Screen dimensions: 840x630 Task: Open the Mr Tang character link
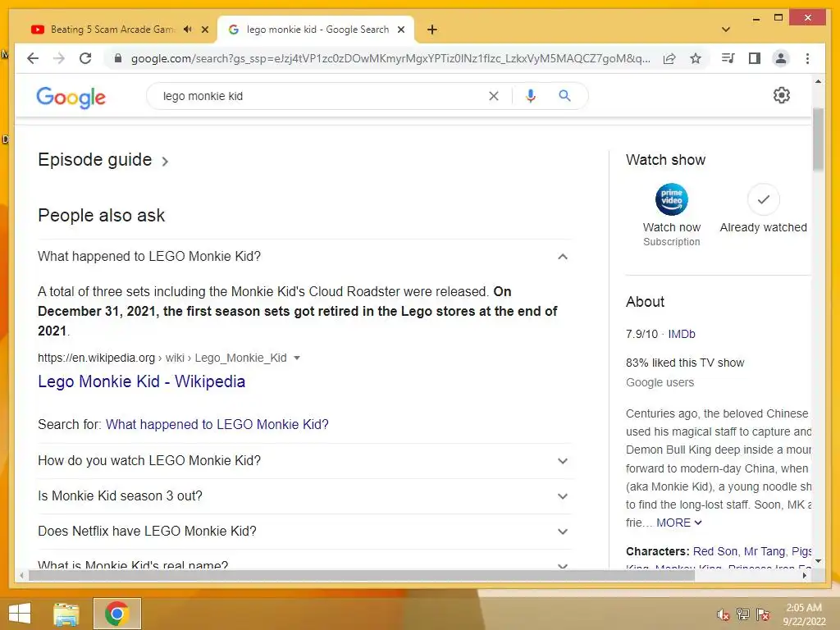click(x=765, y=551)
